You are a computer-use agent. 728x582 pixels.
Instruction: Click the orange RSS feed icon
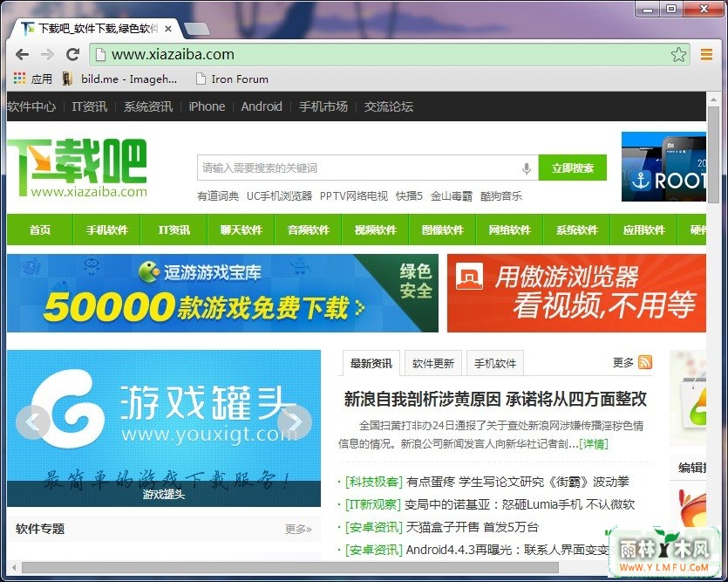(x=645, y=362)
